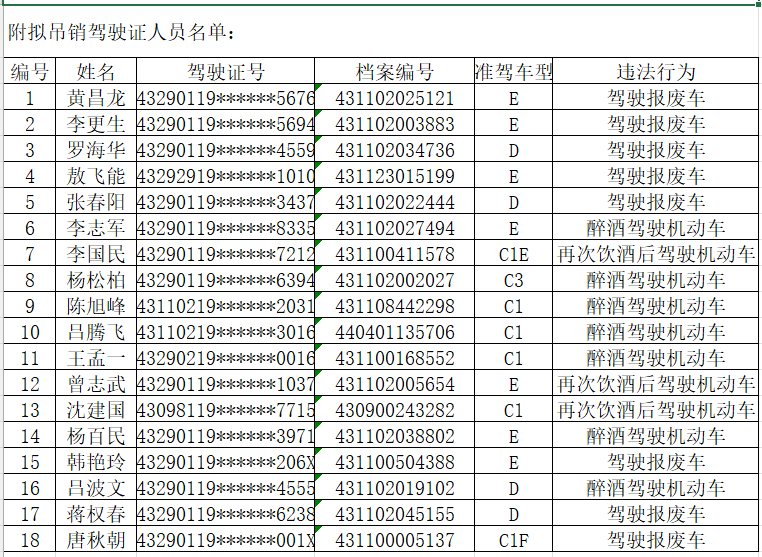Click vehicle class cell C1F
Viewport: 762px width, 557px height.
point(514,540)
